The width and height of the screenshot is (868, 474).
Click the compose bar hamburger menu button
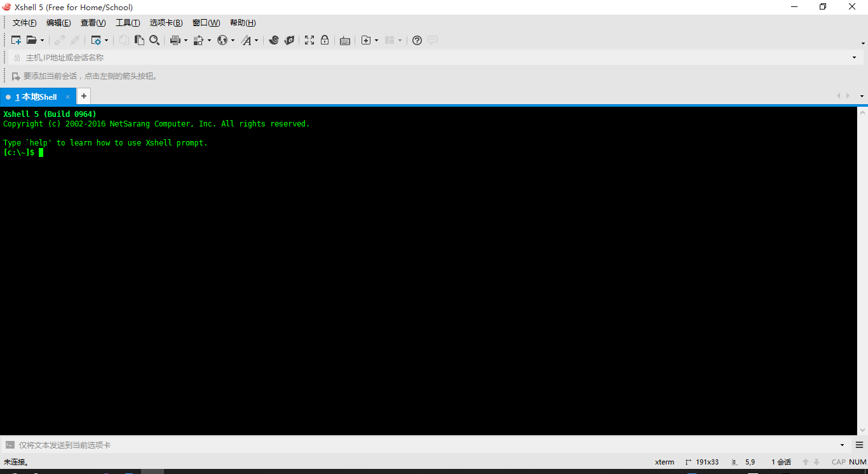pos(860,445)
